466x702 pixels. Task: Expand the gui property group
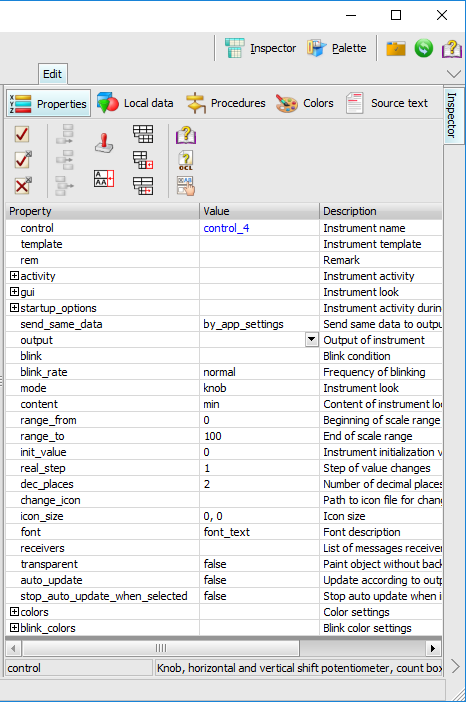(14, 292)
